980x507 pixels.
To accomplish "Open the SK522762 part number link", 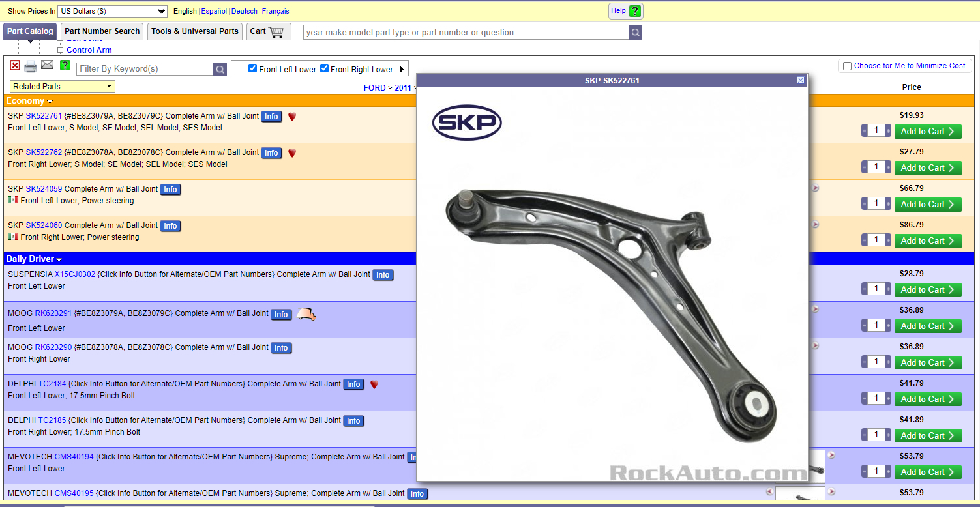I will pyautogui.click(x=44, y=152).
